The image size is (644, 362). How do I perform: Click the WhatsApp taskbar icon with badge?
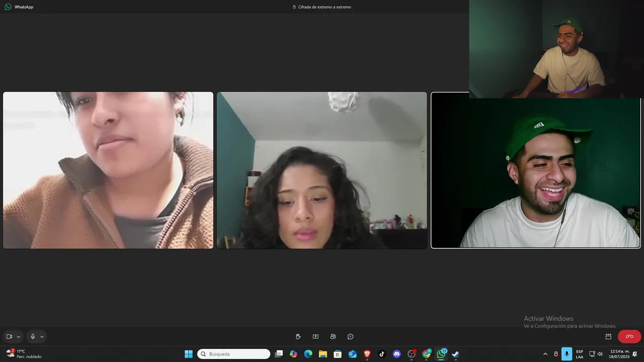click(441, 354)
